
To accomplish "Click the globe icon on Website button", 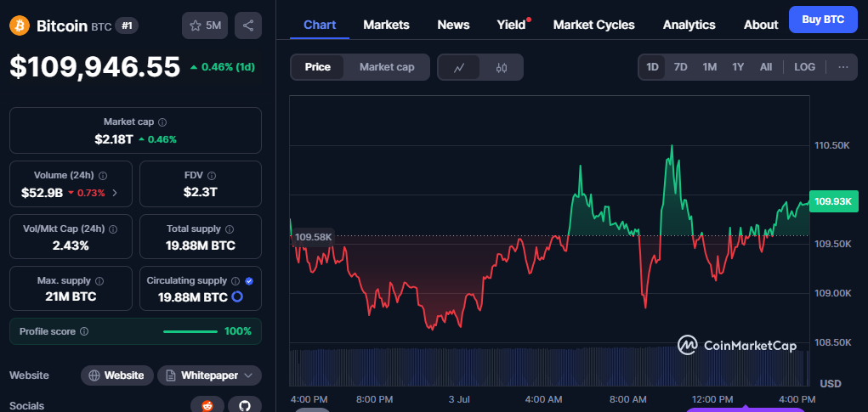I will pos(94,375).
